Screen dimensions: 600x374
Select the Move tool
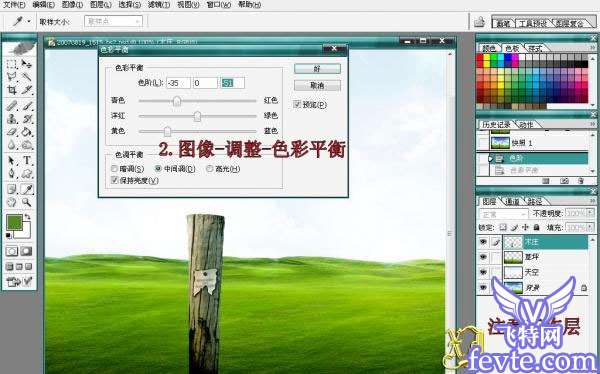26,64
